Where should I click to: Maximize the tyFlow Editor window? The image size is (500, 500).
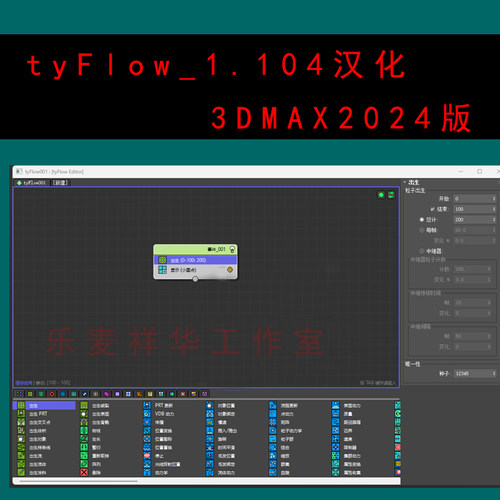(x=479, y=171)
